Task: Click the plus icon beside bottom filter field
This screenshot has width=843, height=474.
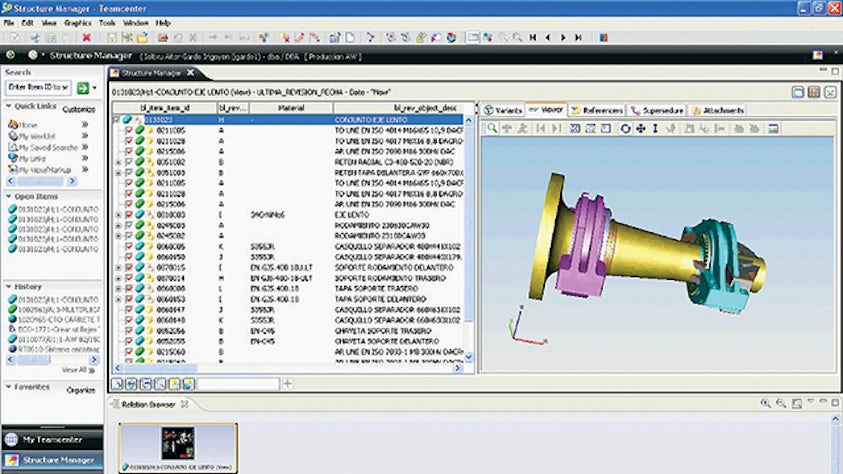Action: coord(288,384)
